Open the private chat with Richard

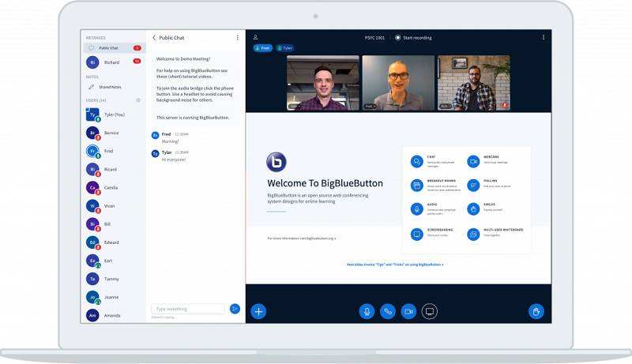click(115, 62)
